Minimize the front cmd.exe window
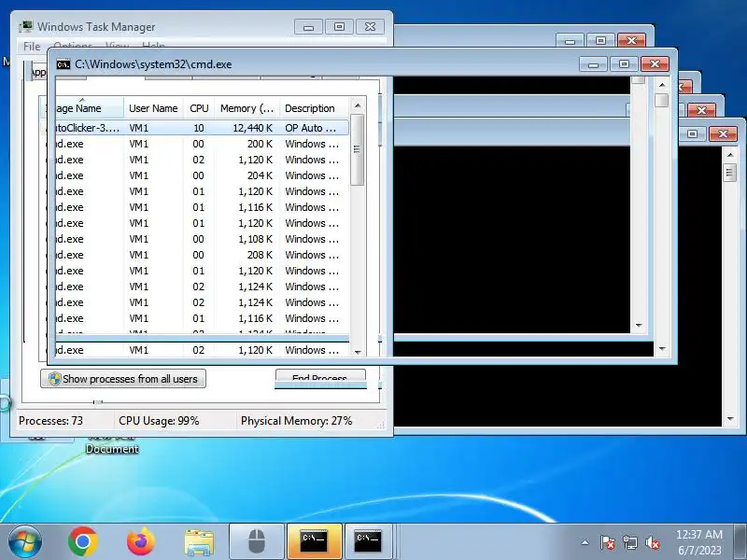 (593, 64)
